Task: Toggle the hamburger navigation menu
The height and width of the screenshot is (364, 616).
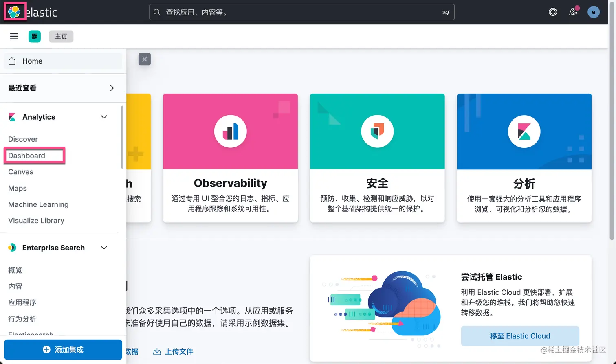Action: point(14,36)
